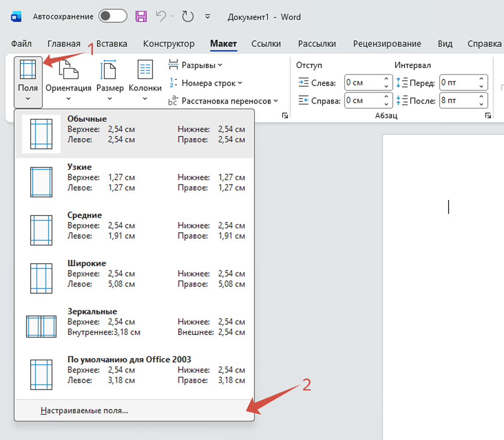Screen dimensions: 504x440
Task: Select the Широкие margins preset
Action: (135, 278)
